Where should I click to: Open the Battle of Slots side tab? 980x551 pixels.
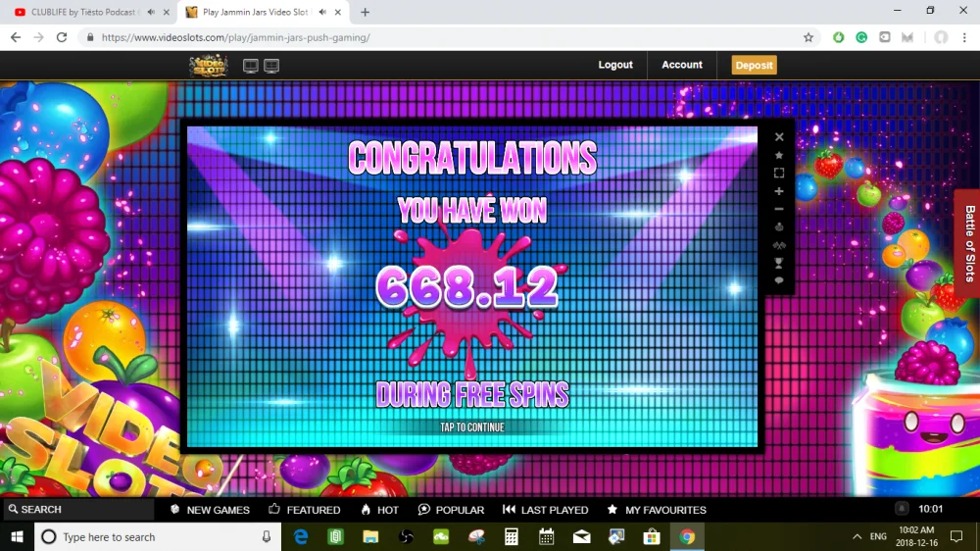click(x=968, y=243)
